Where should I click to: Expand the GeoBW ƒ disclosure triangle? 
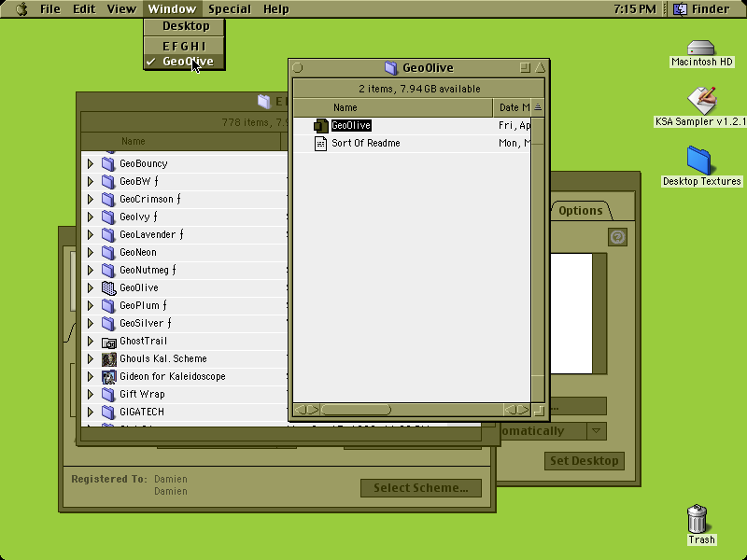click(x=90, y=181)
